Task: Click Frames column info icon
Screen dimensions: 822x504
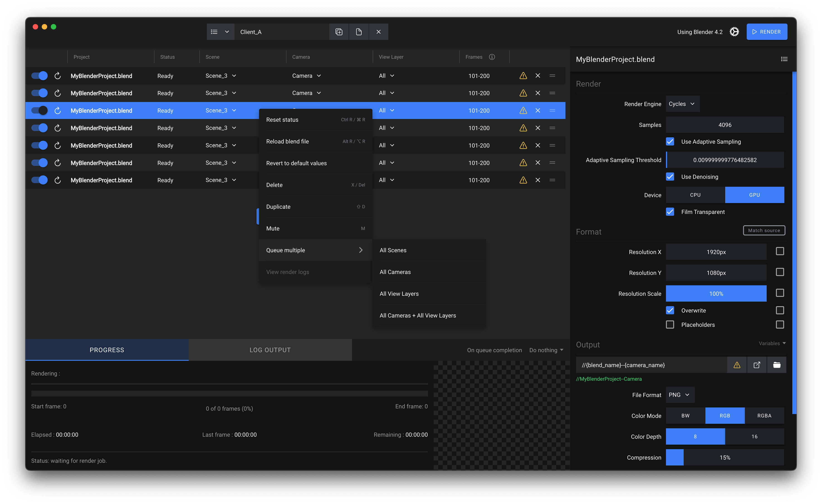Action: [x=492, y=57]
